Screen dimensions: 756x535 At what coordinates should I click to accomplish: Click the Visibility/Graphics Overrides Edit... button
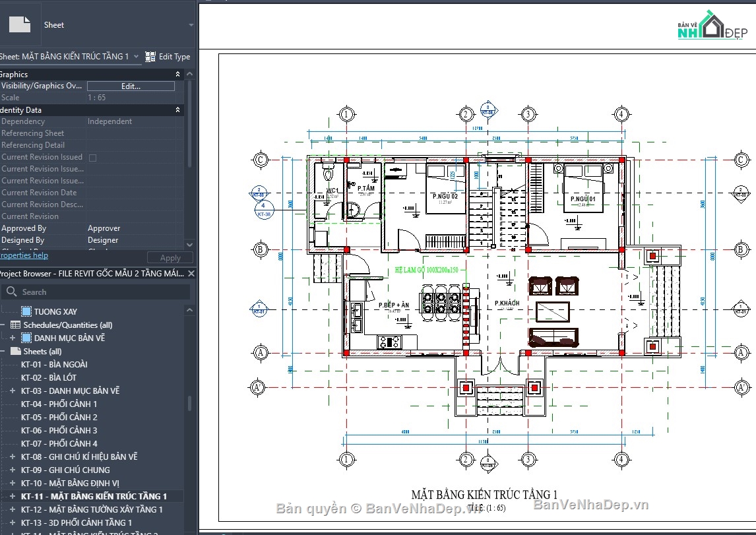click(131, 86)
